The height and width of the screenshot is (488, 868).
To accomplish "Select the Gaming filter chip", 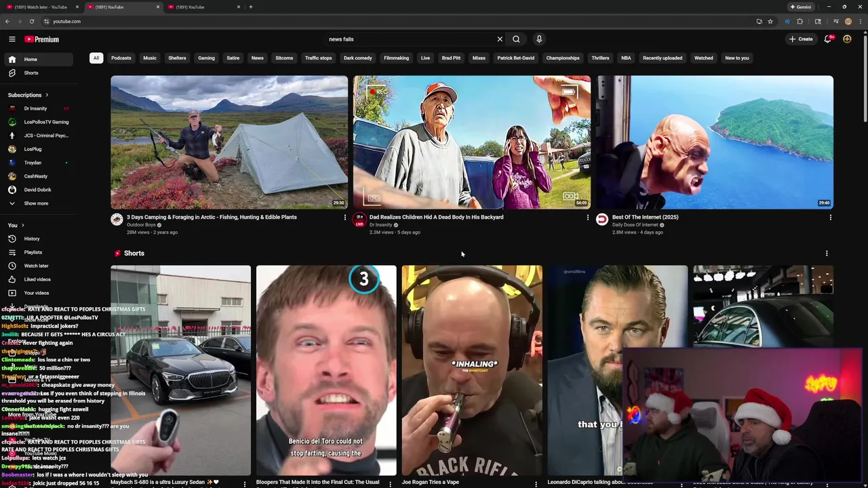I will (206, 58).
